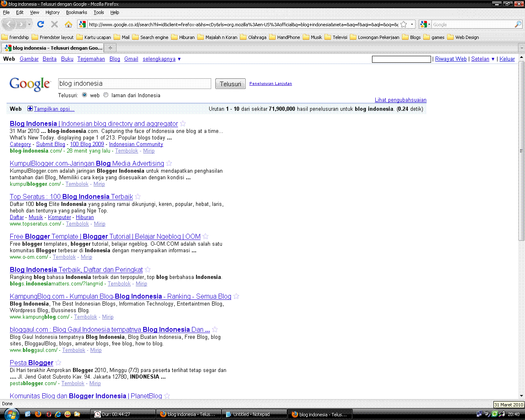The height and width of the screenshot is (420, 525).
Task: Go to the Home page icon
Action: (x=68, y=25)
